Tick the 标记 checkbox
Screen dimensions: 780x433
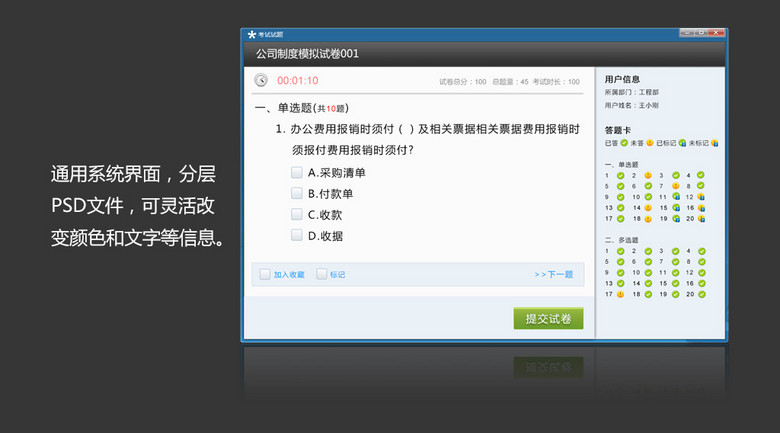[322, 274]
